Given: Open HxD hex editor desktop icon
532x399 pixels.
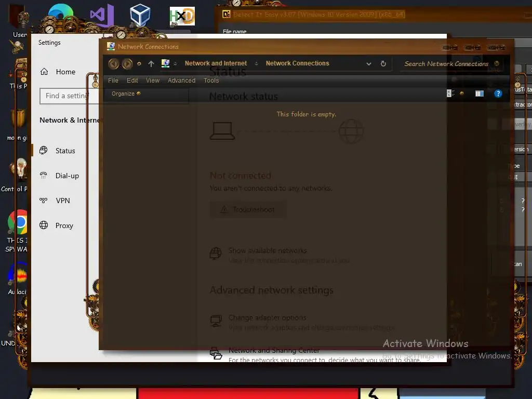Looking at the screenshot, I should point(182,16).
